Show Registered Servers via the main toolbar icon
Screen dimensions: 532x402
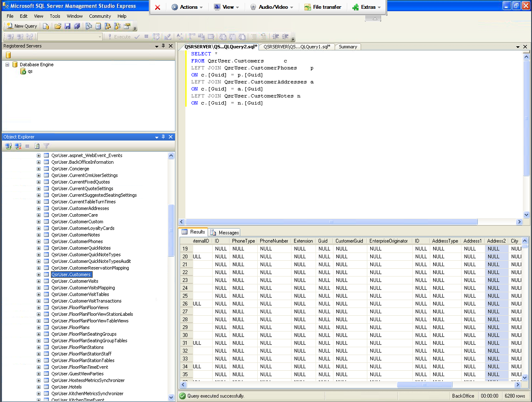tap(88, 26)
